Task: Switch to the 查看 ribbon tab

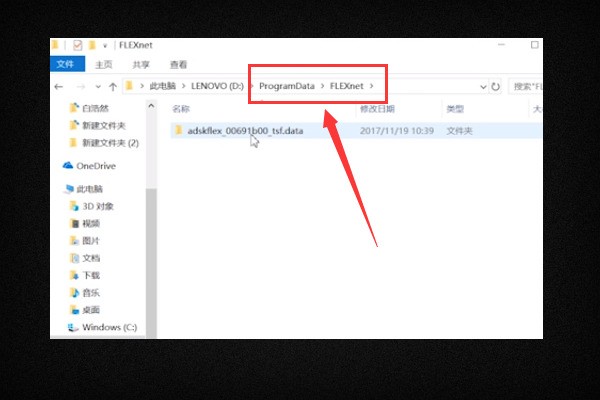Action: (178, 64)
